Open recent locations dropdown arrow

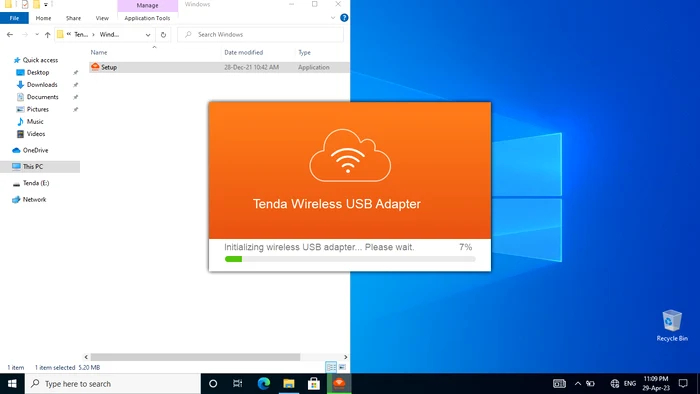click(37, 34)
